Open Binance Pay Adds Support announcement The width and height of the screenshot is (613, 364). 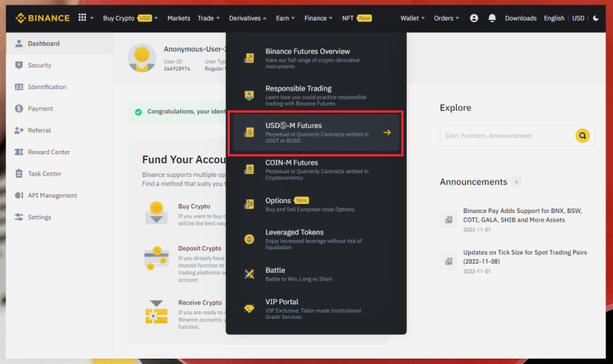[x=523, y=215]
